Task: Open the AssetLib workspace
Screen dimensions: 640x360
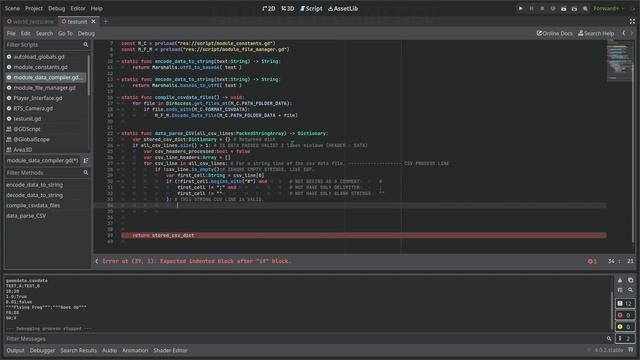Action: tap(343, 9)
